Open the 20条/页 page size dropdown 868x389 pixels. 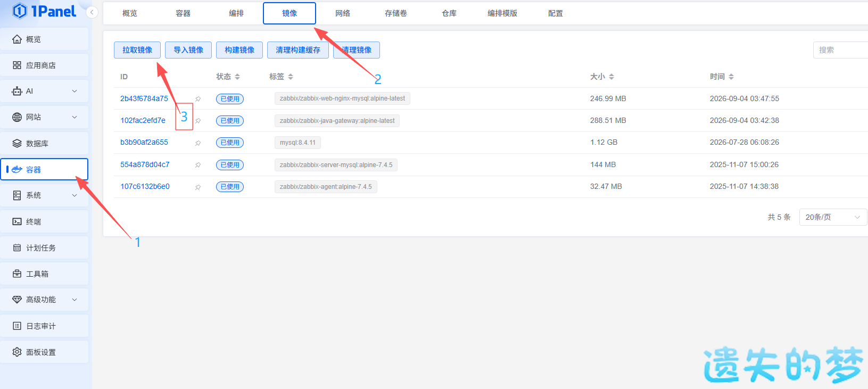(833, 217)
